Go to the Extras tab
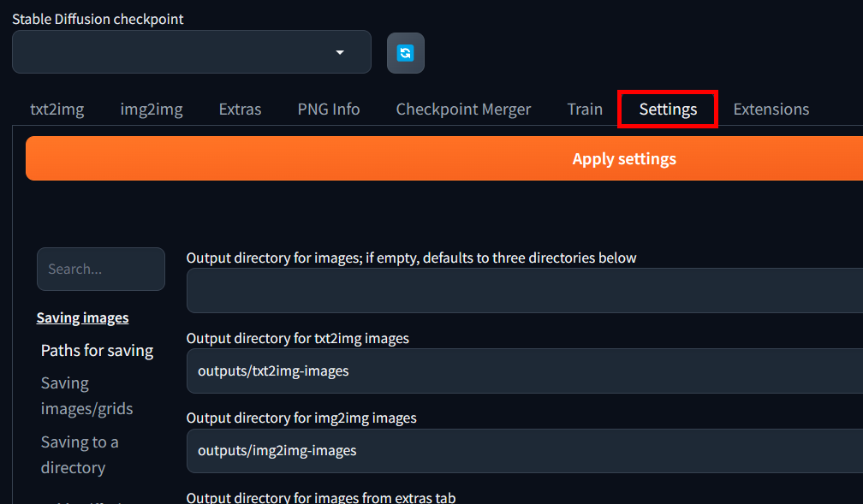 coord(240,110)
